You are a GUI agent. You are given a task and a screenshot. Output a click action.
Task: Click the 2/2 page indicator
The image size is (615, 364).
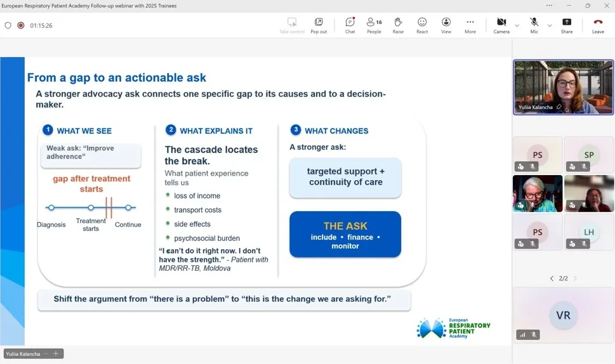click(563, 278)
